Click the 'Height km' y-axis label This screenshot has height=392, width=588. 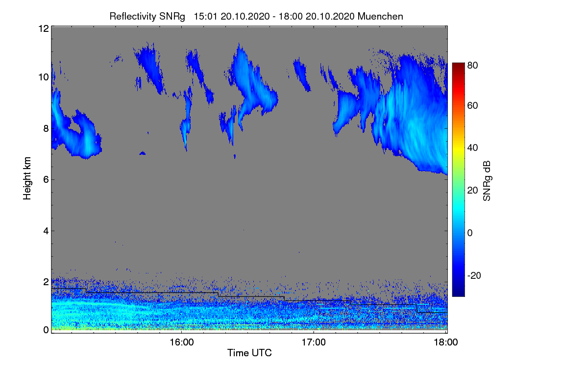pyautogui.click(x=27, y=178)
